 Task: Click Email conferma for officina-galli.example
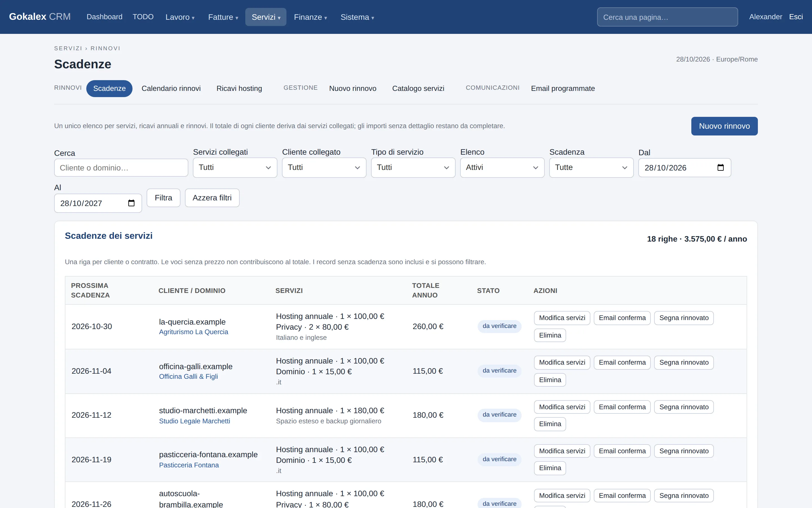(x=622, y=363)
